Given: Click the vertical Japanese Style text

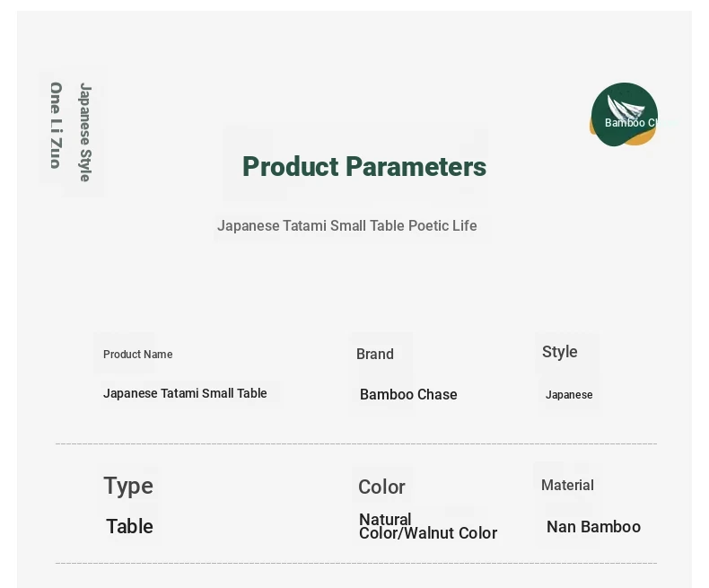Looking at the screenshot, I should (85, 132).
